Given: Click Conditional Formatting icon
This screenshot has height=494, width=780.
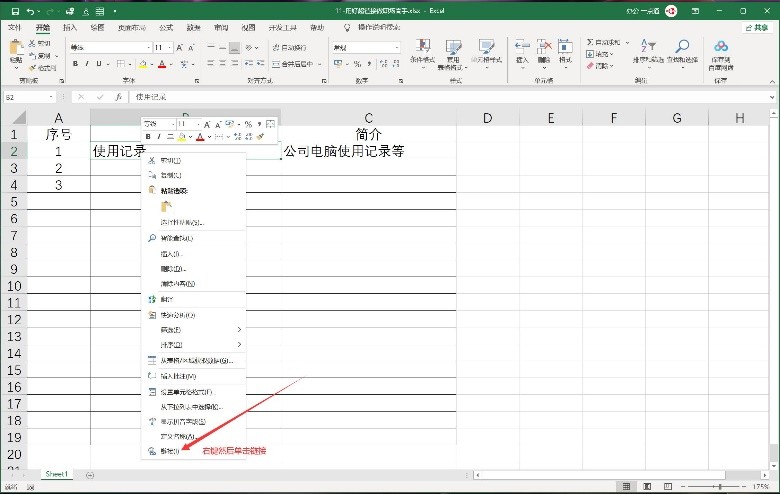Looking at the screenshot, I should tap(423, 47).
